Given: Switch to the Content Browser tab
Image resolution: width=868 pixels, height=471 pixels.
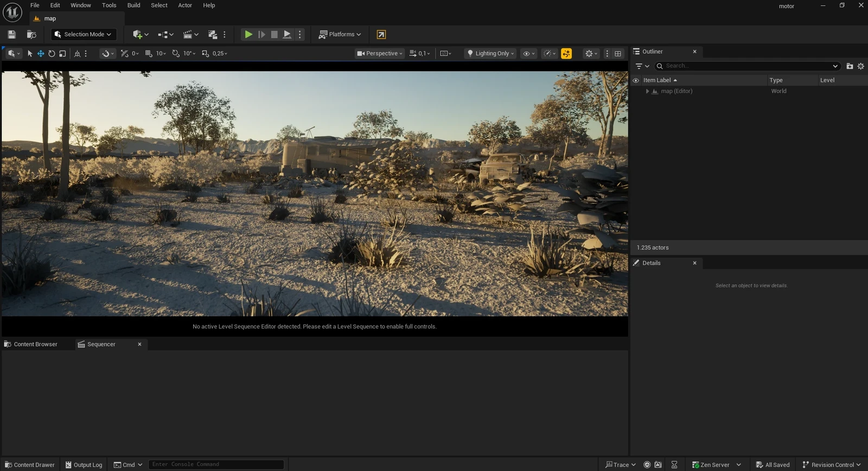Looking at the screenshot, I should [35, 344].
